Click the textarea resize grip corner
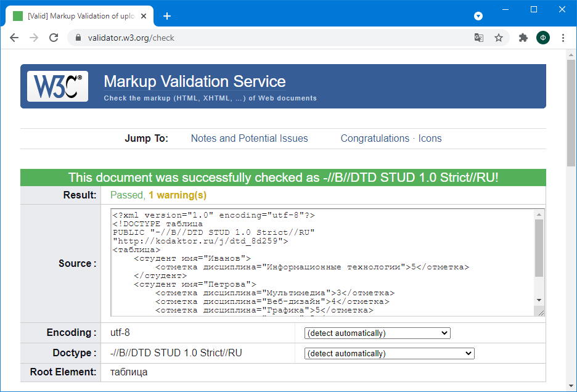Screen dimensions: 577x392 (x=541, y=313)
